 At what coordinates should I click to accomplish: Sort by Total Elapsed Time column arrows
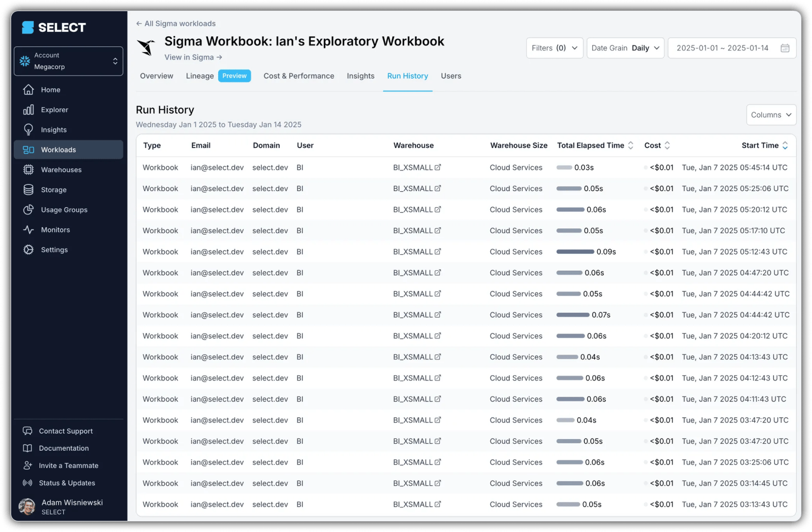(x=630, y=145)
